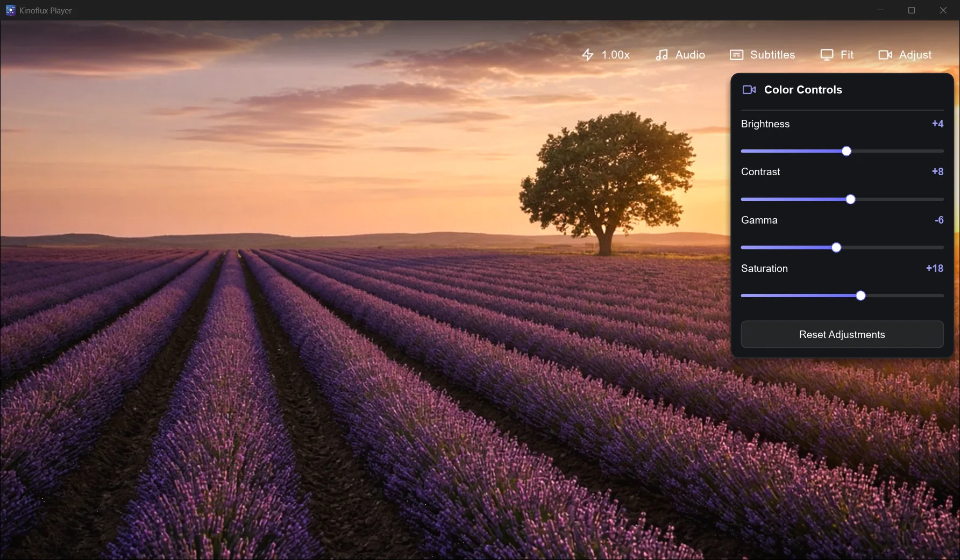The width and height of the screenshot is (960, 560).
Task: Click the music note Audio icon
Action: [x=662, y=55]
